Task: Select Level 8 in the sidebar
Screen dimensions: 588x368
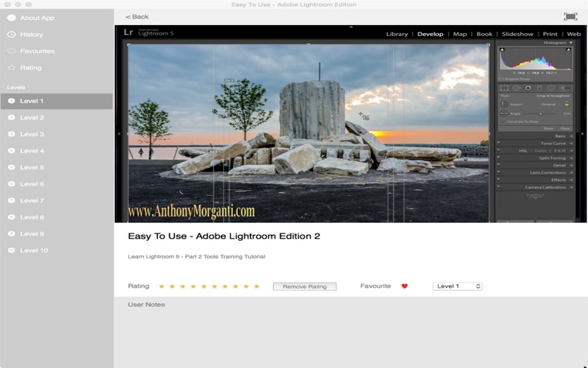Action: coord(57,217)
